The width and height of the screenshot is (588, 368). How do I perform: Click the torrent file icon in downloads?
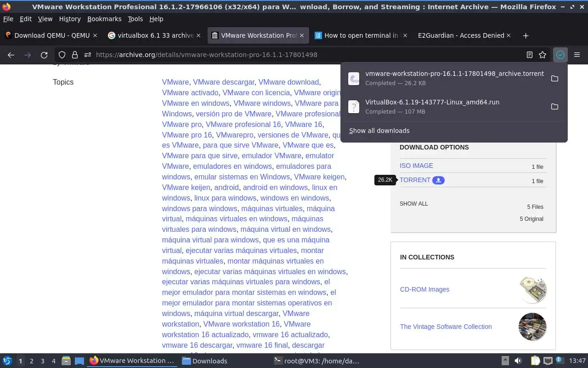pyautogui.click(x=354, y=79)
